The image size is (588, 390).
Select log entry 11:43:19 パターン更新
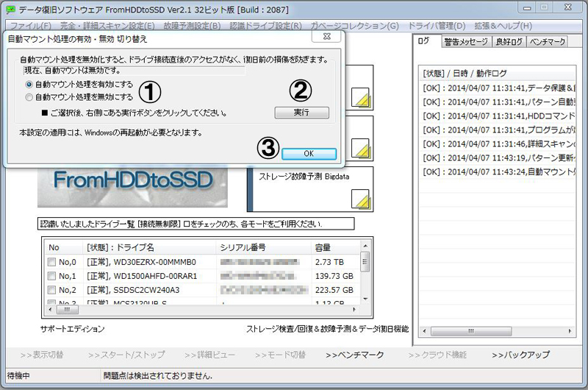[x=498, y=158]
